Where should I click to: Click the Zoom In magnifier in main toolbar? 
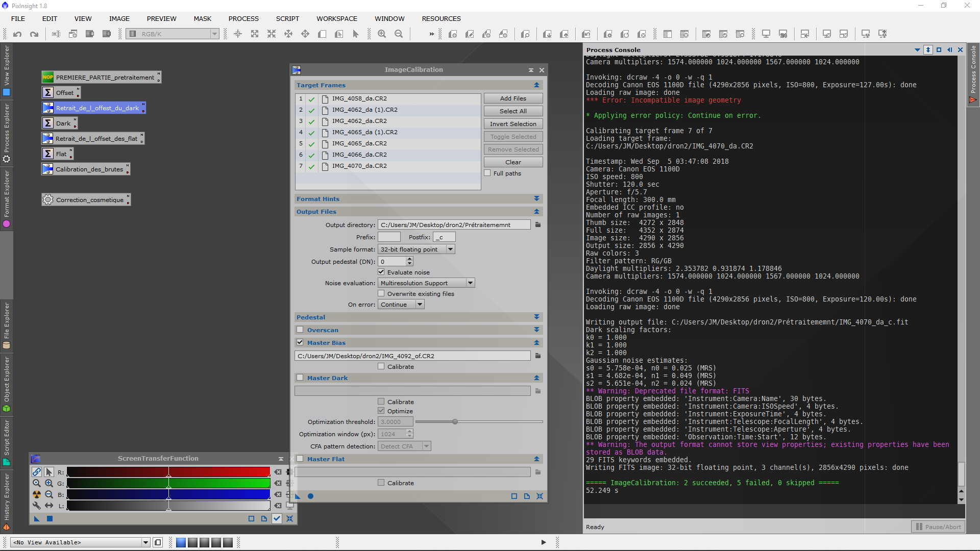coord(382,34)
